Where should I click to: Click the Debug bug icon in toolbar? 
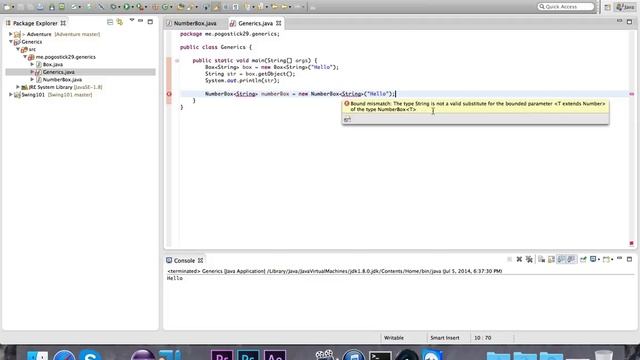[113, 7]
